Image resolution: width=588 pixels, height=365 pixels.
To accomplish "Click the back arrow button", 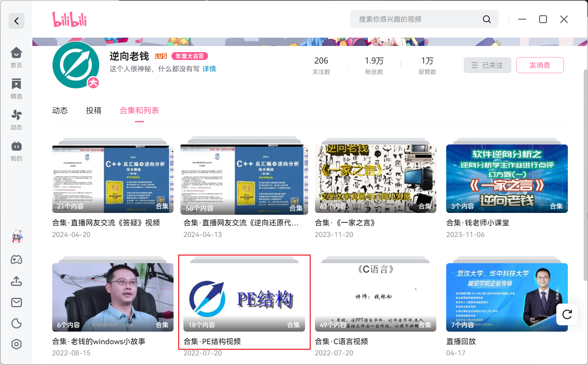I will point(16,21).
